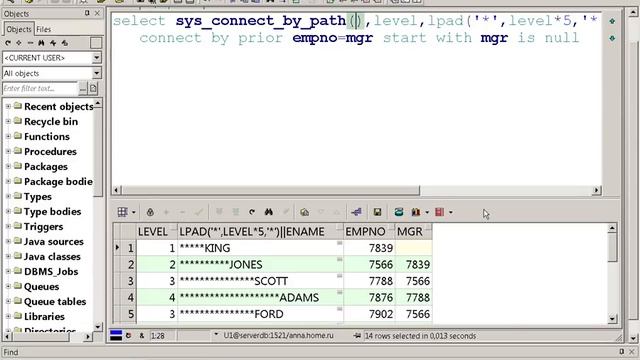This screenshot has width=640, height=360.
Task: Select the DBMS_Jobs tree item
Action: point(51,272)
